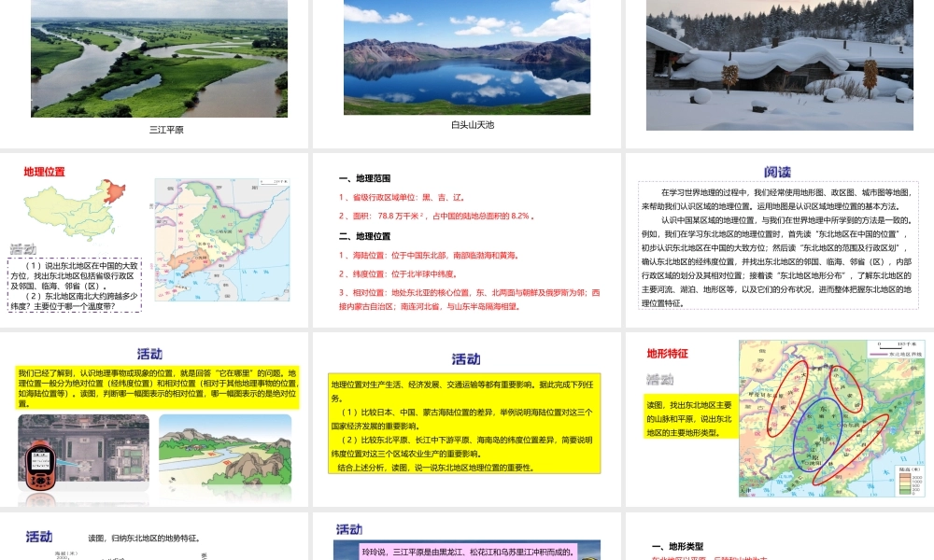Click the Northeast China administrative map image

coord(222,239)
